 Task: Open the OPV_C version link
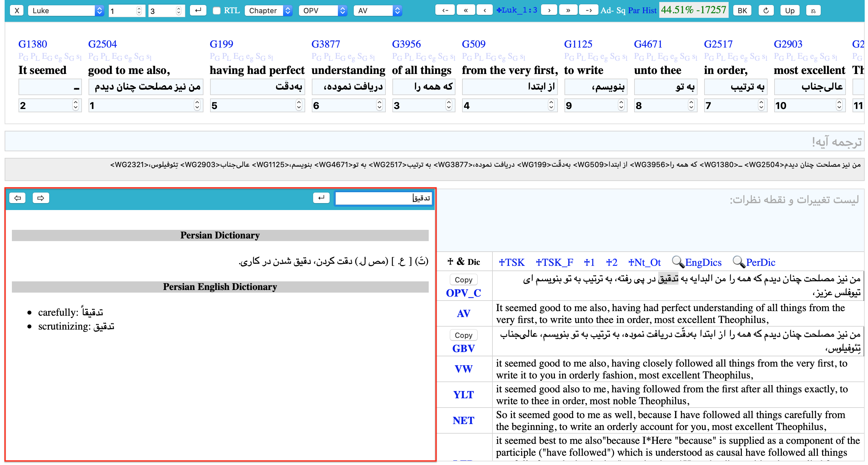point(463,293)
